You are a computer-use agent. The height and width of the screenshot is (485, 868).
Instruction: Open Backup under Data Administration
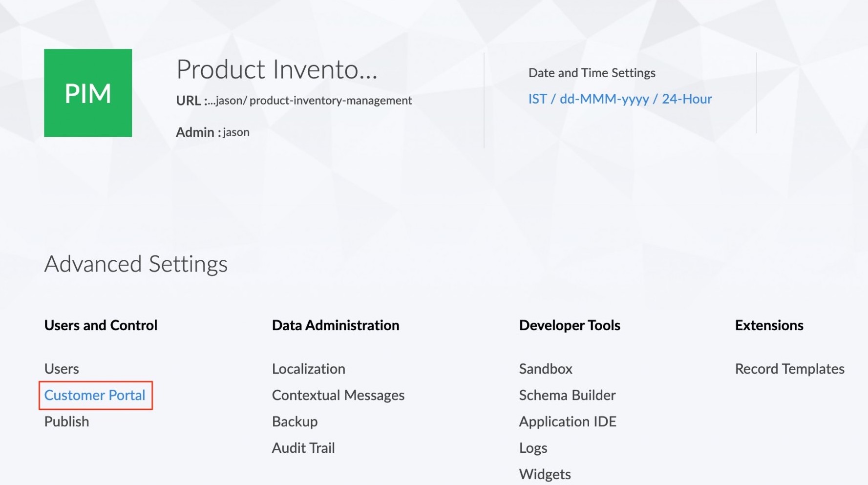[295, 422]
